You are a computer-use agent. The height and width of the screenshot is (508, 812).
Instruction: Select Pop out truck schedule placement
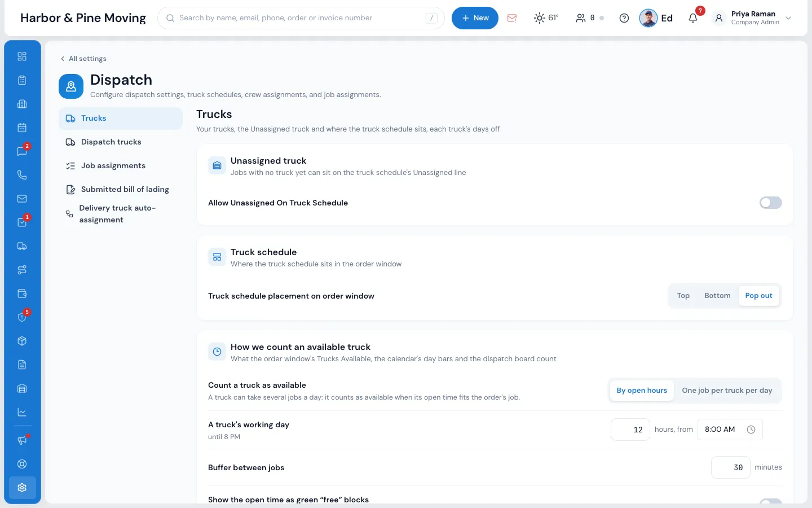(759, 296)
